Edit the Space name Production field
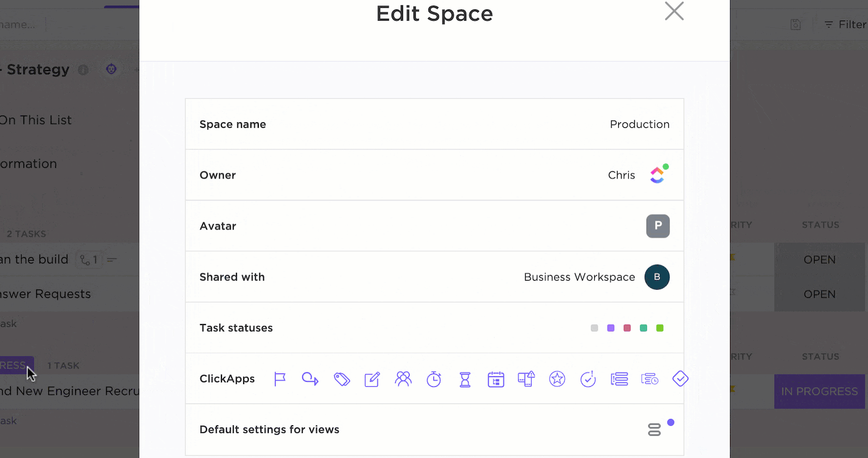The image size is (868, 458). click(639, 125)
